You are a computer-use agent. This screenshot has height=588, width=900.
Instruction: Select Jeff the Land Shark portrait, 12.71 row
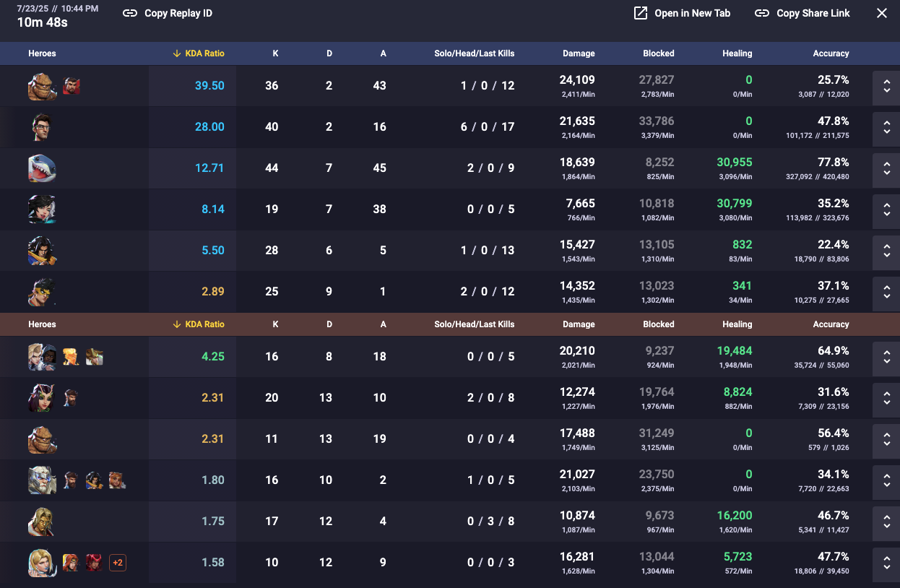point(42,168)
